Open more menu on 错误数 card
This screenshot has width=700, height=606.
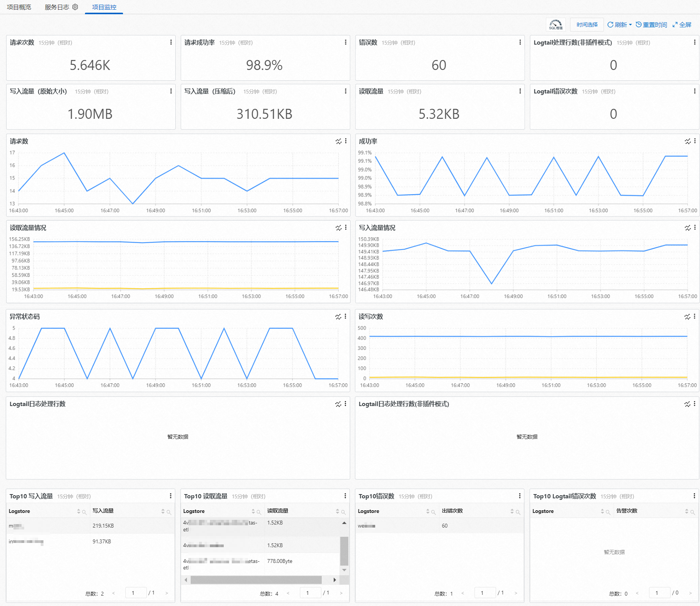click(x=520, y=42)
